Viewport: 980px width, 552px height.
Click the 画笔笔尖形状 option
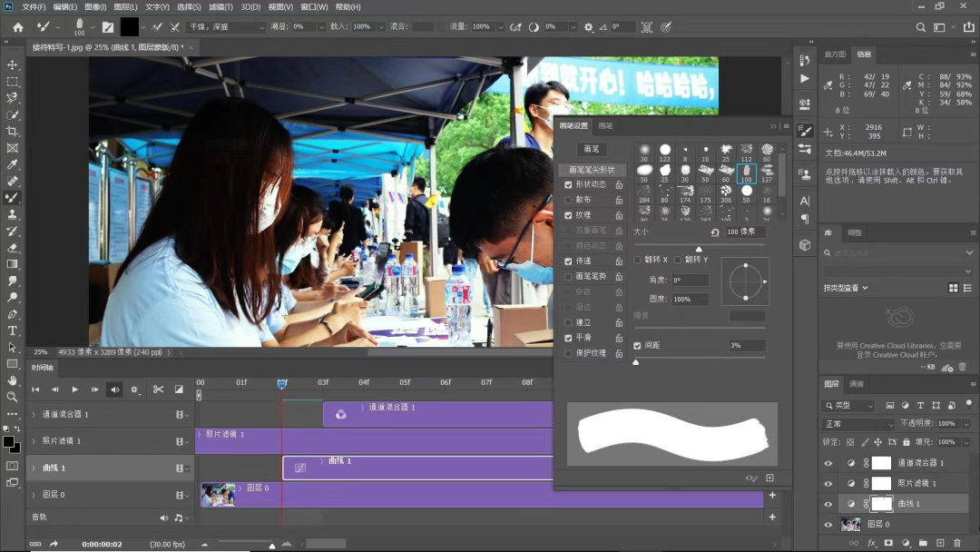pyautogui.click(x=592, y=169)
